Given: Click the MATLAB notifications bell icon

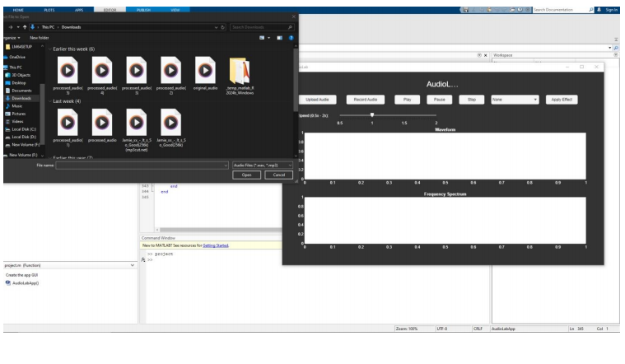Looking at the screenshot, I should click(x=599, y=10).
